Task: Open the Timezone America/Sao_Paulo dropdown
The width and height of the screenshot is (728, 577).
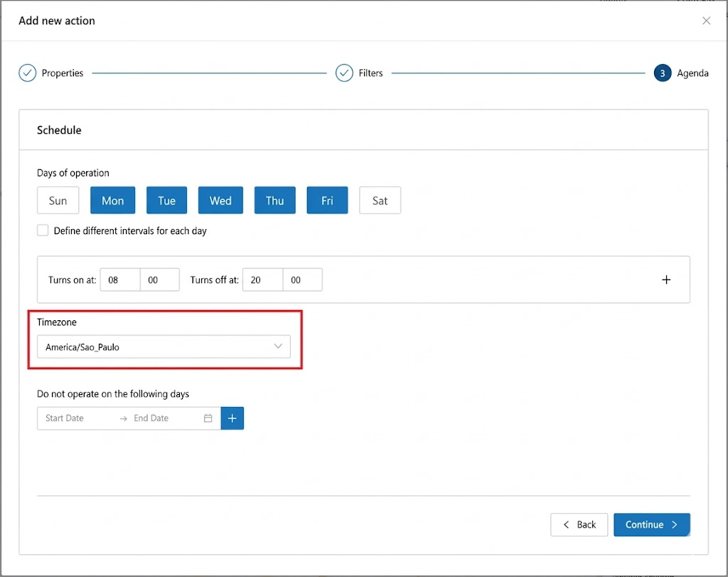Action: point(164,347)
